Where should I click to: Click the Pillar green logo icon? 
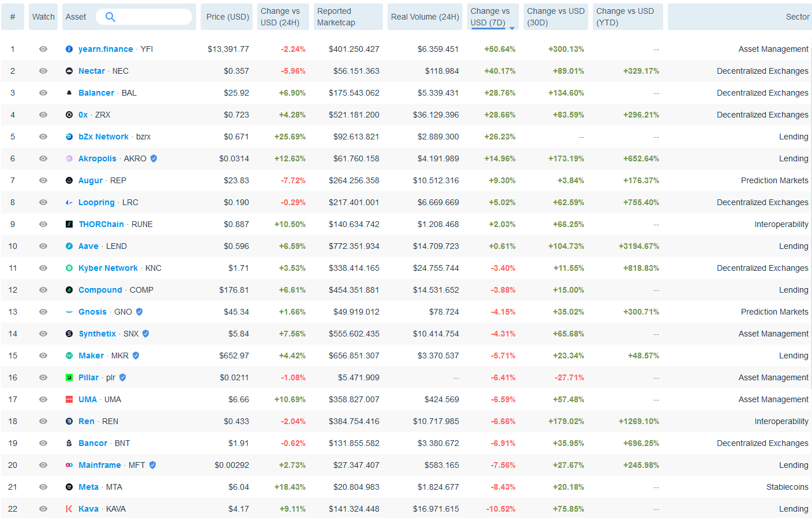click(x=69, y=378)
